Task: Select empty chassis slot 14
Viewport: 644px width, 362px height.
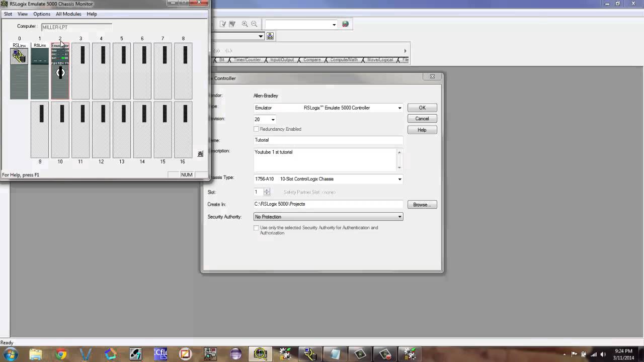Action: [142, 130]
